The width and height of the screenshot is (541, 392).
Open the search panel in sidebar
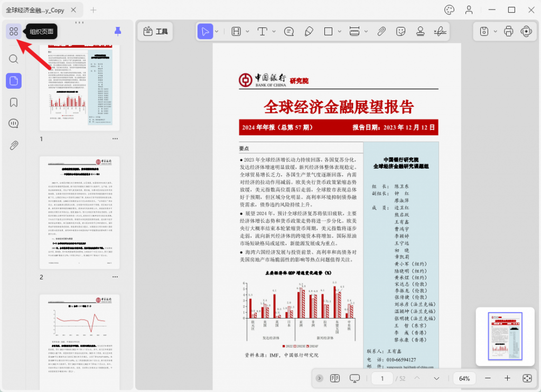point(13,59)
